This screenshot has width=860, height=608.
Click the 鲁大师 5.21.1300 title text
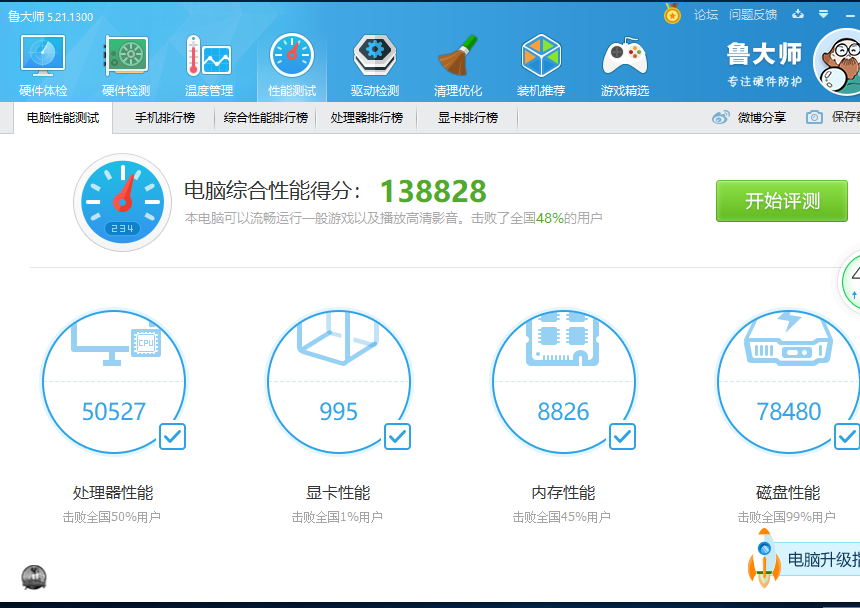click(x=50, y=16)
